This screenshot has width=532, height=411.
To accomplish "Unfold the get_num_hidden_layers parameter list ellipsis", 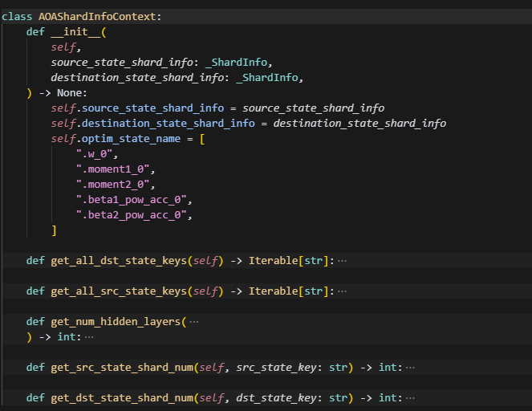I will 193,322.
